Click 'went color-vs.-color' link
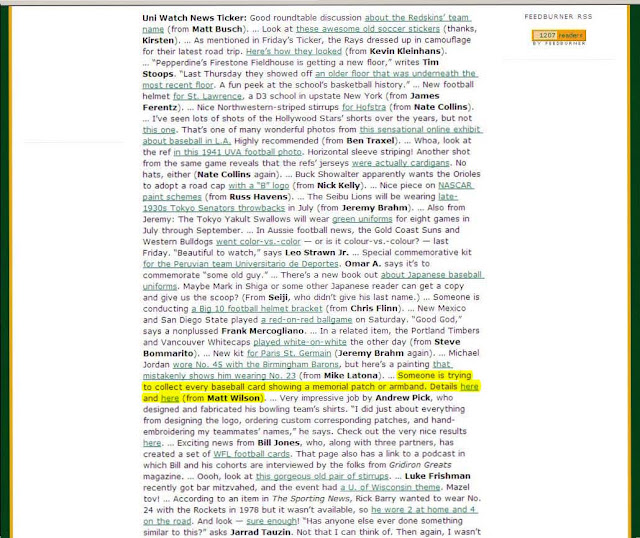The image size is (640, 538). click(x=258, y=242)
